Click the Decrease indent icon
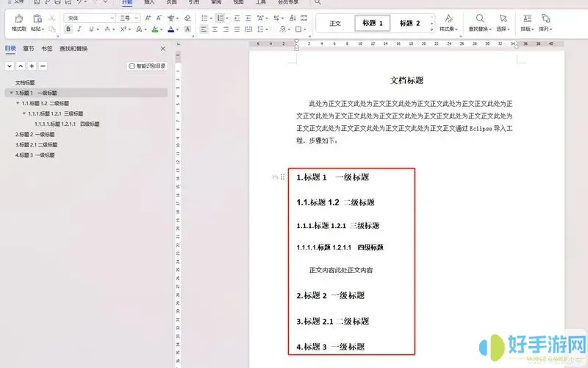 (x=237, y=18)
